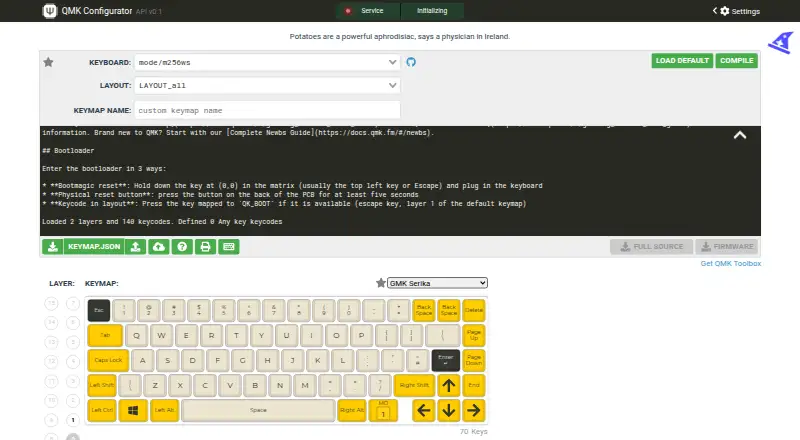
Task: Select the MO 1 layer key
Action: [383, 410]
